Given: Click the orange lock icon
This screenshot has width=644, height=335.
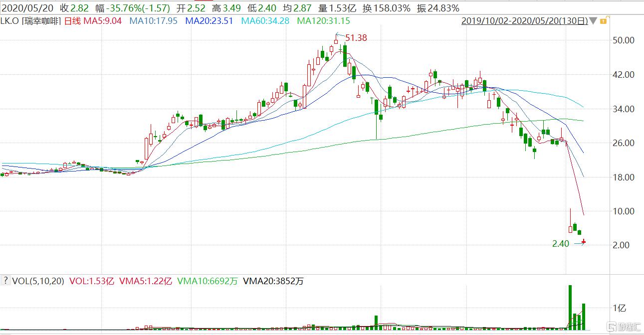Looking at the screenshot, I should [x=603, y=21].
